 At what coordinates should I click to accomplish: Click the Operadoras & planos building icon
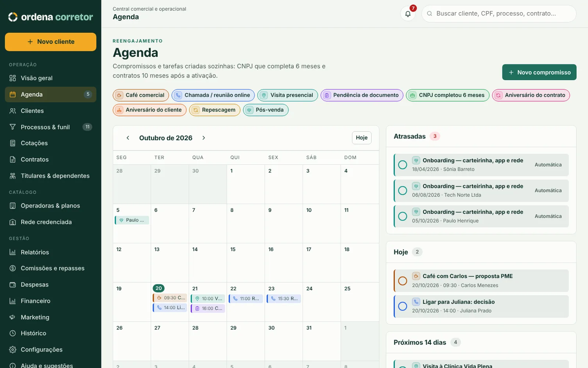point(13,206)
